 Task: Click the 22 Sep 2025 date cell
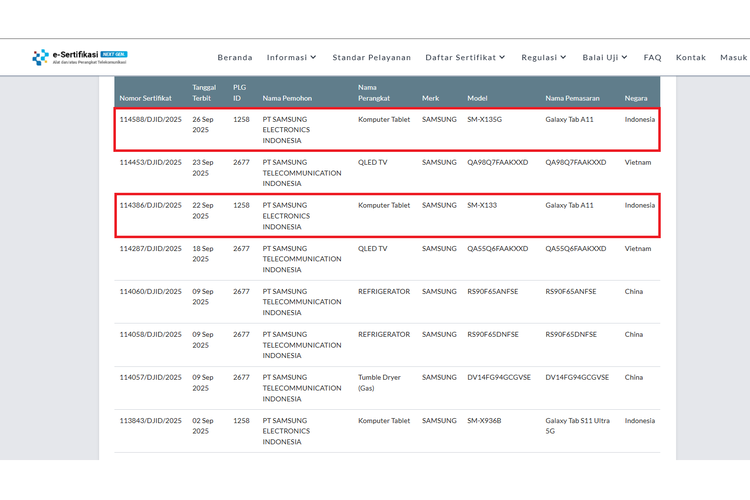[x=203, y=211]
